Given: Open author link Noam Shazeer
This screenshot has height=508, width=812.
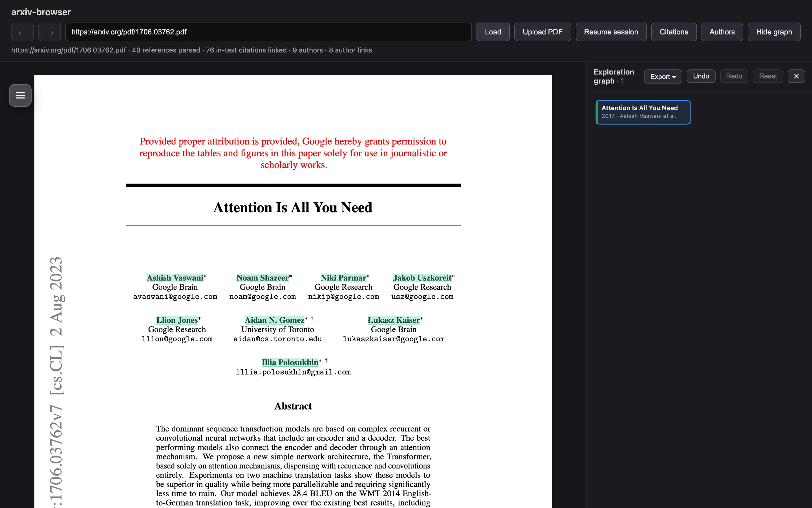Looking at the screenshot, I should [x=262, y=278].
